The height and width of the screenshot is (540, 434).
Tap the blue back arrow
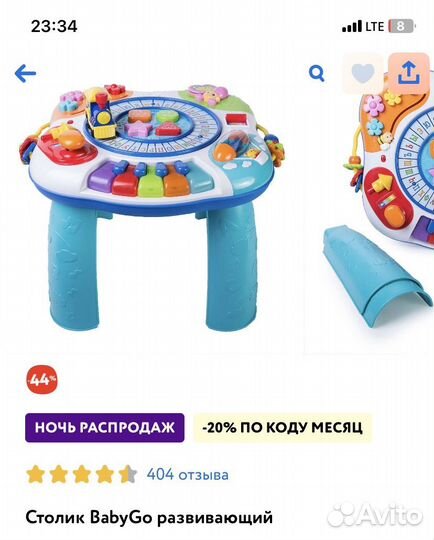pyautogui.click(x=25, y=73)
